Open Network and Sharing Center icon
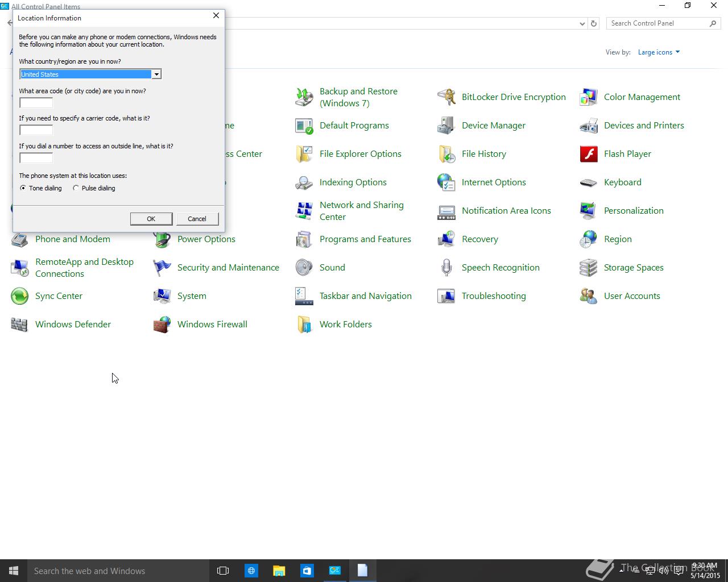This screenshot has width=728, height=582. pos(304,211)
